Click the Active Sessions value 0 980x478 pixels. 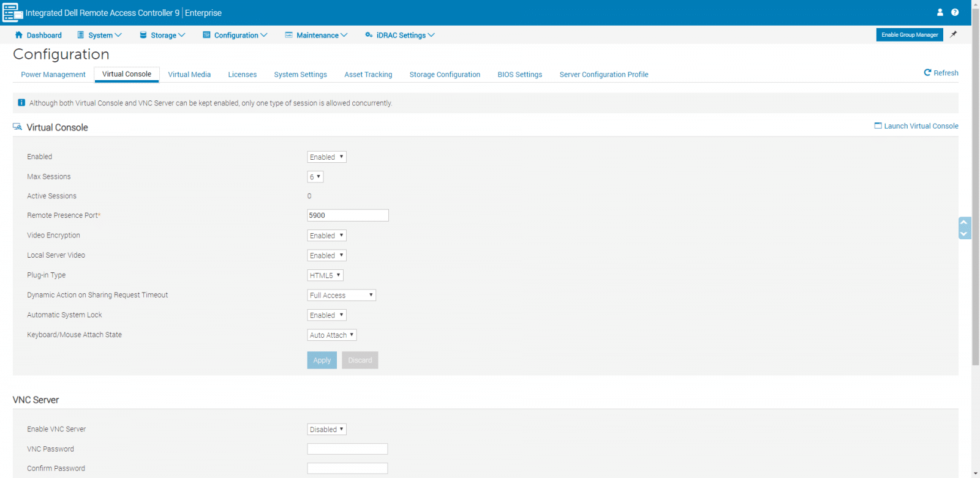309,196
